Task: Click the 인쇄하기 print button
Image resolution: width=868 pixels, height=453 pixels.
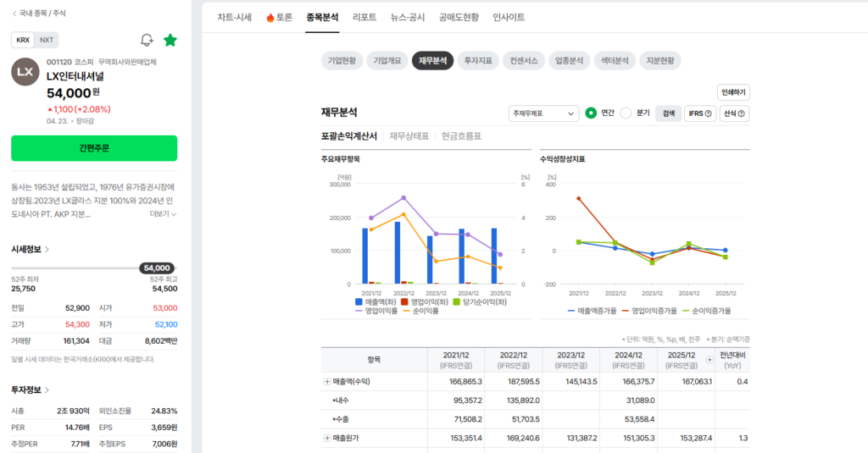Action: (733, 92)
